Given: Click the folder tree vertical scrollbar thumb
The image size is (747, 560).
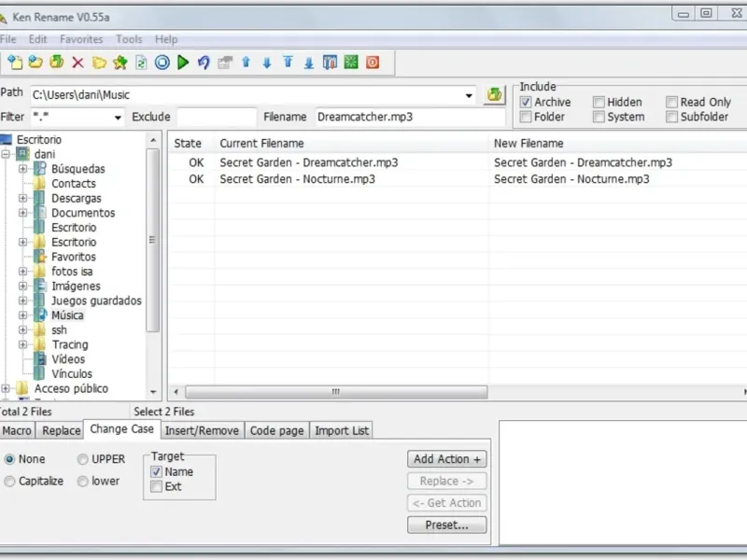Looking at the screenshot, I should pos(152,240).
